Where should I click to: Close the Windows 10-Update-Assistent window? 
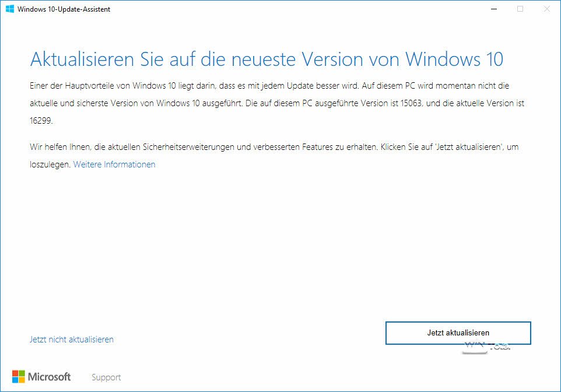click(x=546, y=9)
